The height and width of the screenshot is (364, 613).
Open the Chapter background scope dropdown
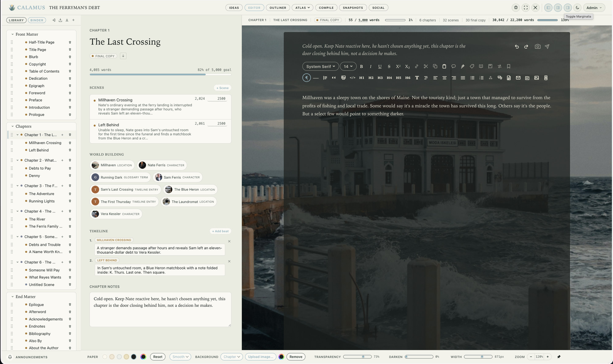pos(232,357)
